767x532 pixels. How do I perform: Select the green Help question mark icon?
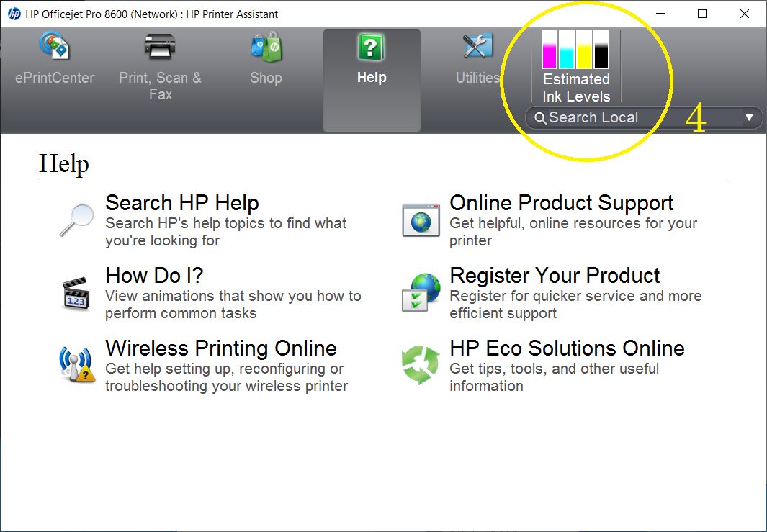point(372,47)
